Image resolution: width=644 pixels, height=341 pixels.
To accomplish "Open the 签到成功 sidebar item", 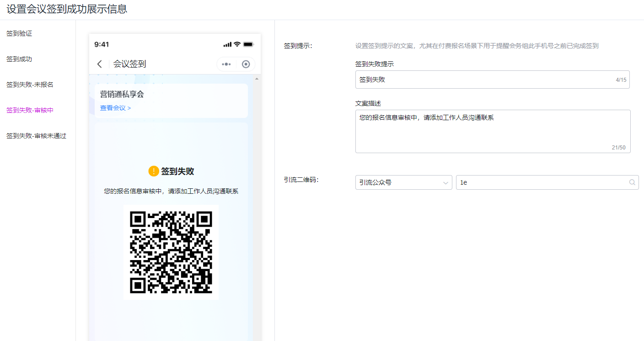I will pyautogui.click(x=19, y=59).
